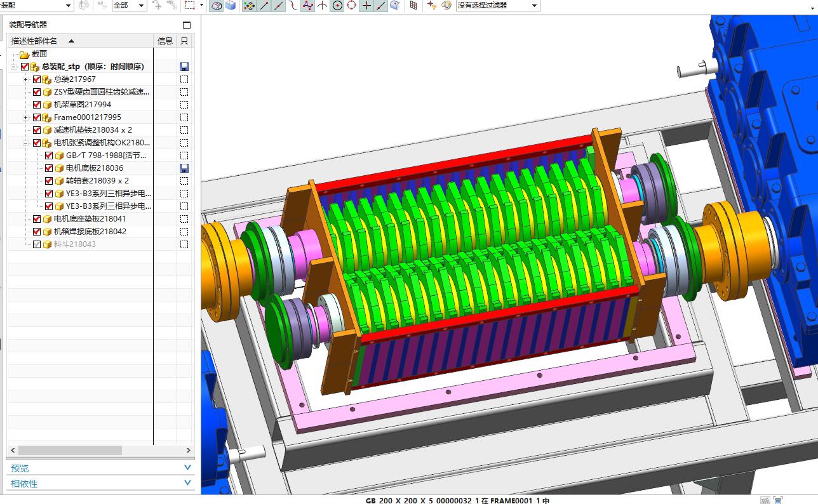The height and width of the screenshot is (504, 818).
Task: Toggle the blue solid cube icon
Action: pyautogui.click(x=231, y=6)
